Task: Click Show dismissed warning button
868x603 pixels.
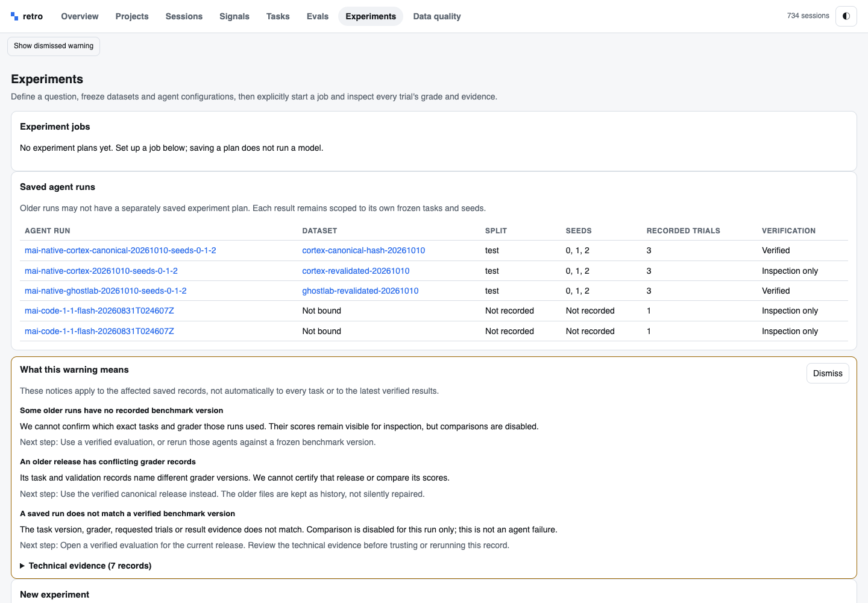Action: pyautogui.click(x=54, y=46)
